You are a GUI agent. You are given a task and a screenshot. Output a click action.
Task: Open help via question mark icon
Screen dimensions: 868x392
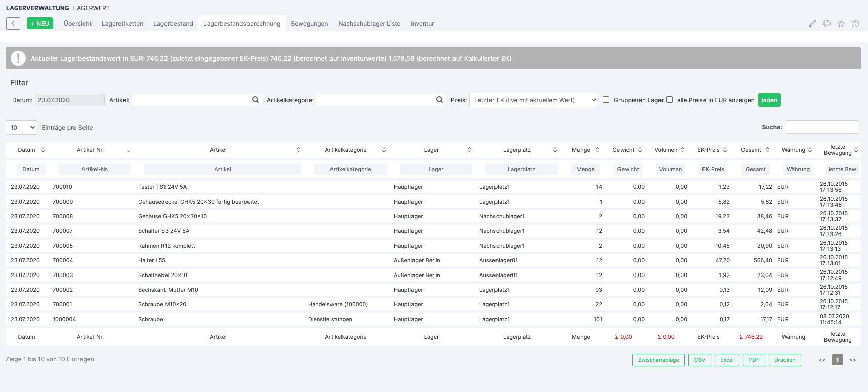coord(855,24)
